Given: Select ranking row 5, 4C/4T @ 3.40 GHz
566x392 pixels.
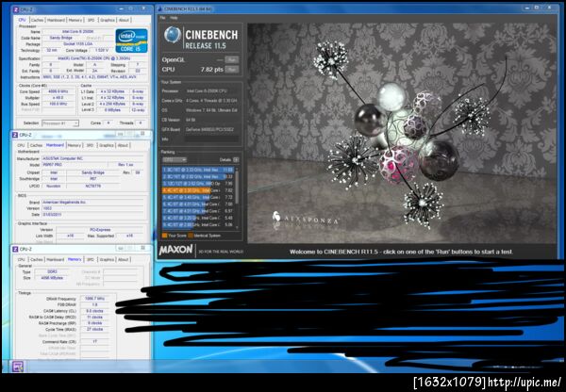Looking at the screenshot, I should 198,197.
